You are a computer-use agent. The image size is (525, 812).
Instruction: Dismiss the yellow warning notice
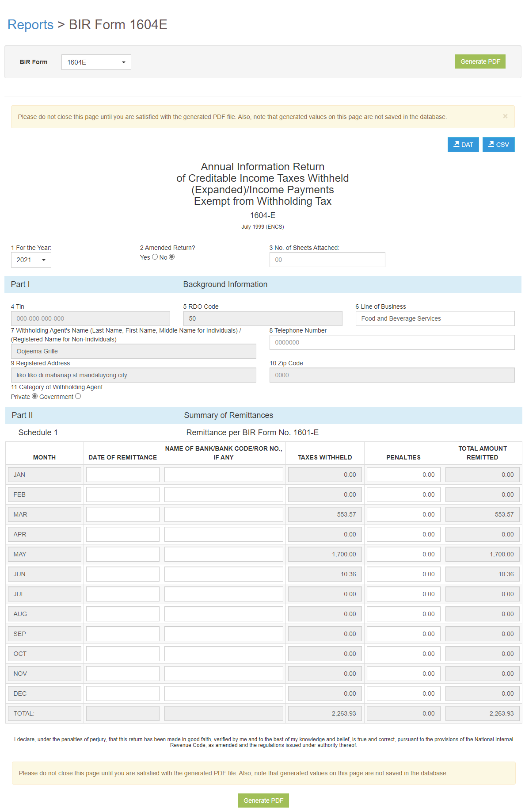505,116
